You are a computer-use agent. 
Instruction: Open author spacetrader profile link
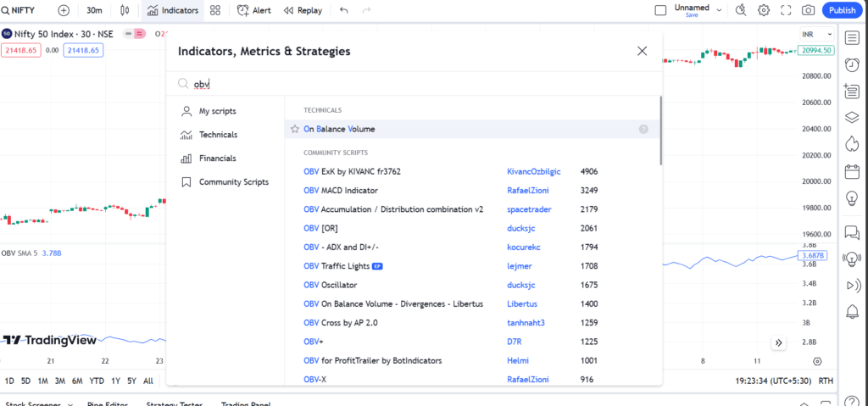(x=529, y=209)
